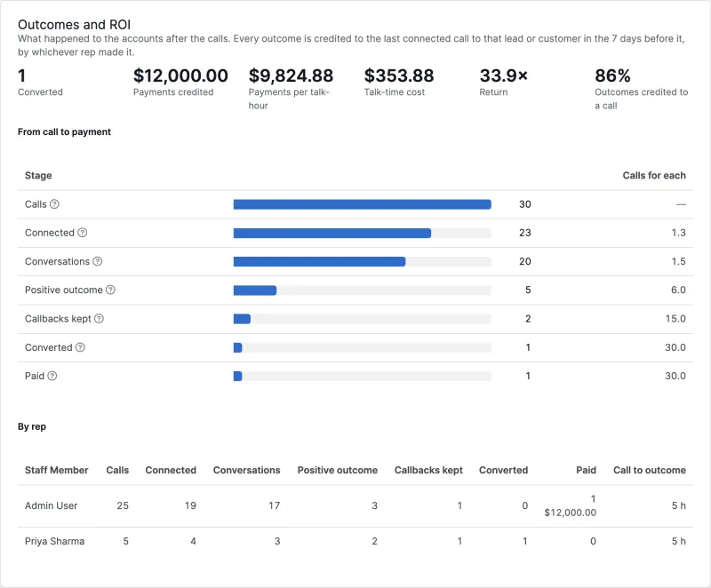Click the Connected calls-for-each value 1.3
Screen dimensions: 711x588
pos(679,233)
